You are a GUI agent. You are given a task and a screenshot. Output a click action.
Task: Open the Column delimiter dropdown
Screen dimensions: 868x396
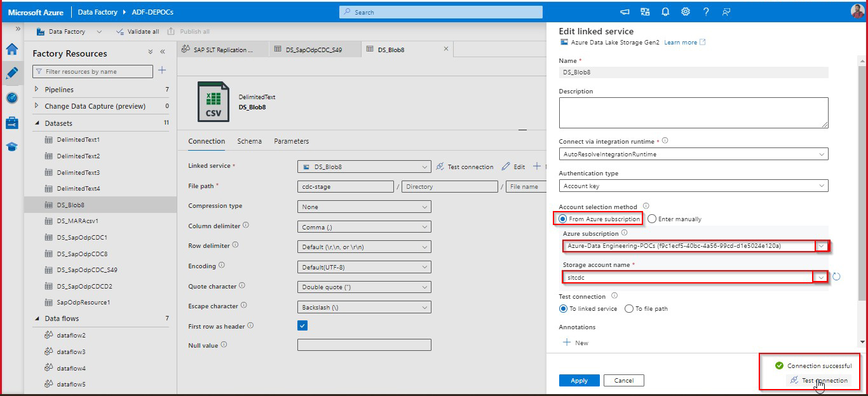click(364, 227)
